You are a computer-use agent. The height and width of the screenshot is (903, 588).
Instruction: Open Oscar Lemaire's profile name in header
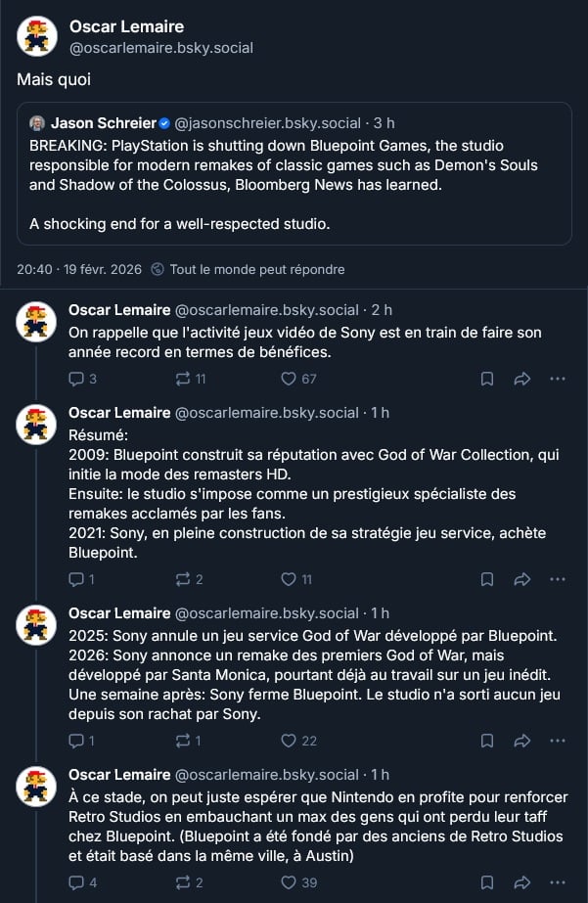(x=126, y=26)
